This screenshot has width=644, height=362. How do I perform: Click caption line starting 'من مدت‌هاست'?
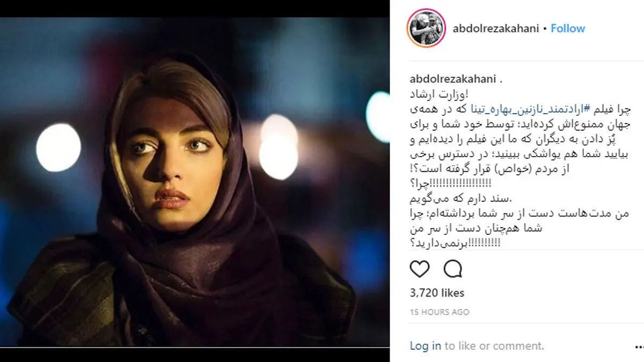[x=519, y=213]
